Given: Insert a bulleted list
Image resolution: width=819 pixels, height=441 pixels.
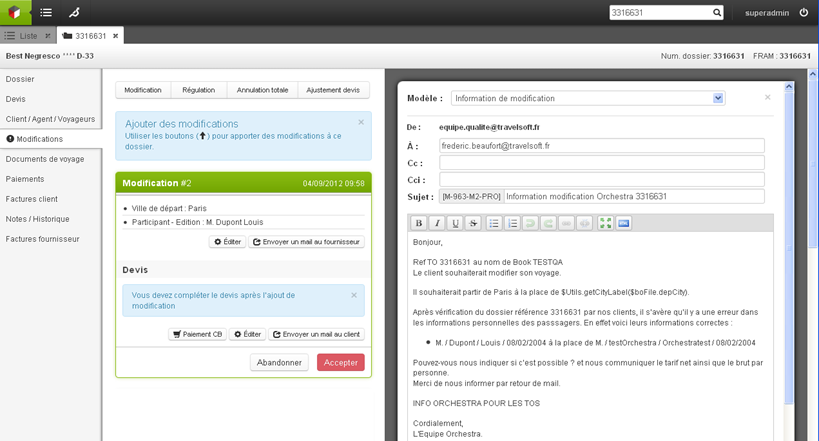Looking at the screenshot, I should click(494, 223).
